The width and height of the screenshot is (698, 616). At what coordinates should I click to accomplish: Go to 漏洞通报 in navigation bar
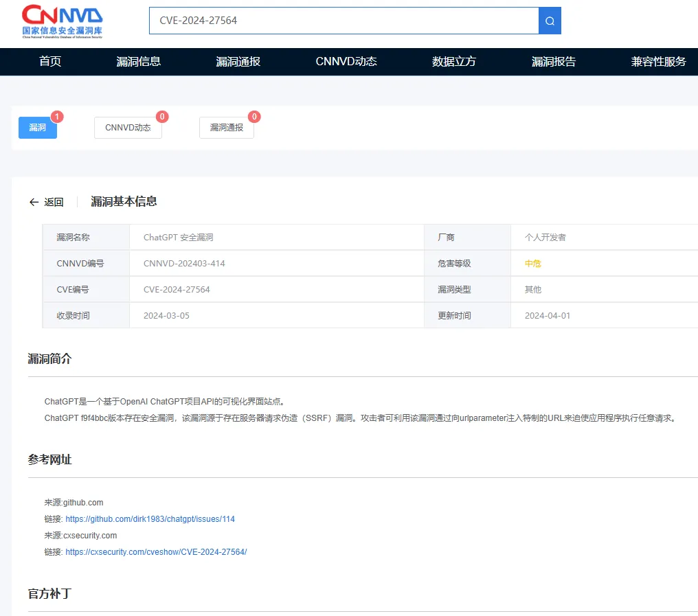238,62
